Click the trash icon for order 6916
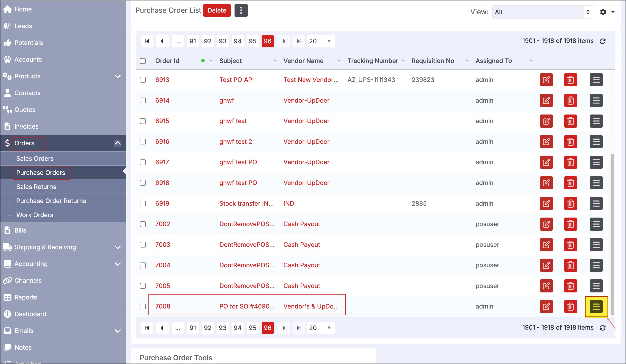 (x=570, y=142)
